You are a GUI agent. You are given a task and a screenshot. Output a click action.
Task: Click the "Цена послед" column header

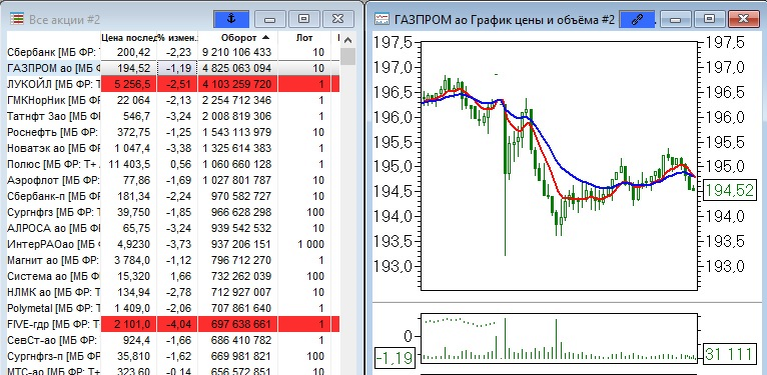[129, 38]
